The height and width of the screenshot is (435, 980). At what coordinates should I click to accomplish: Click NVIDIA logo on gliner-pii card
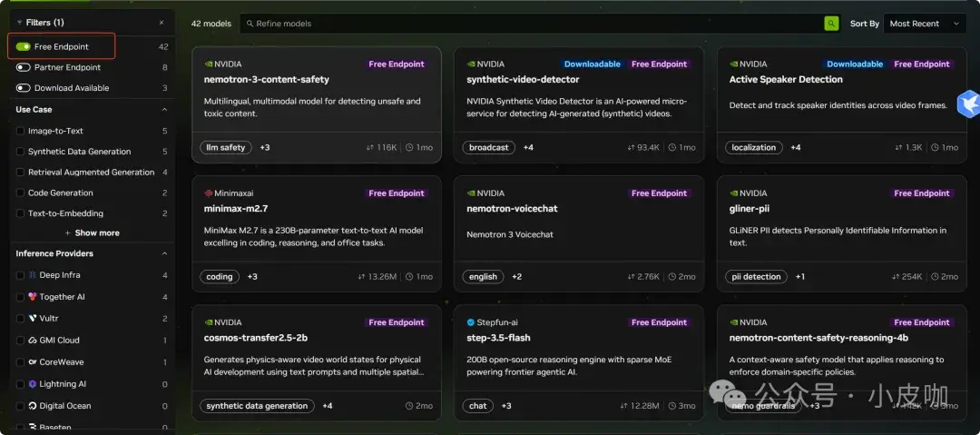(x=734, y=193)
